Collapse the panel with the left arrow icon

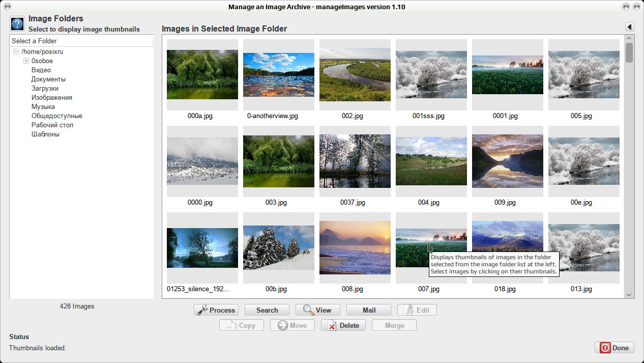629,27
